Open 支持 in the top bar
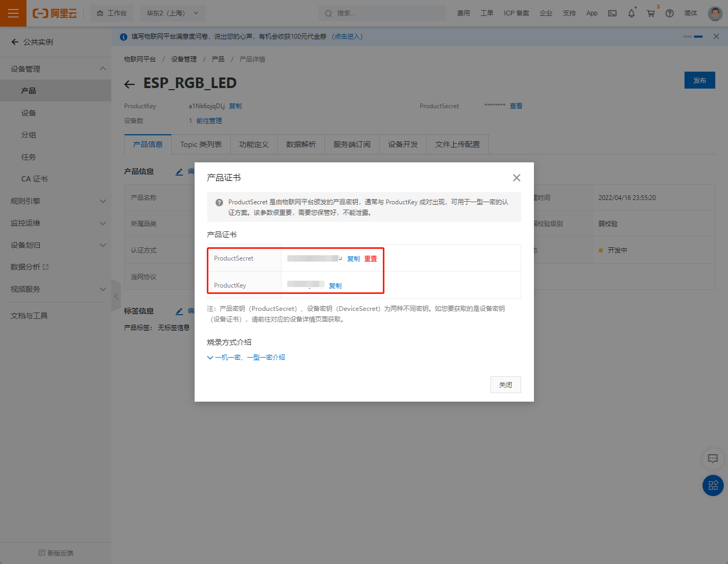This screenshot has height=564, width=728. click(569, 13)
